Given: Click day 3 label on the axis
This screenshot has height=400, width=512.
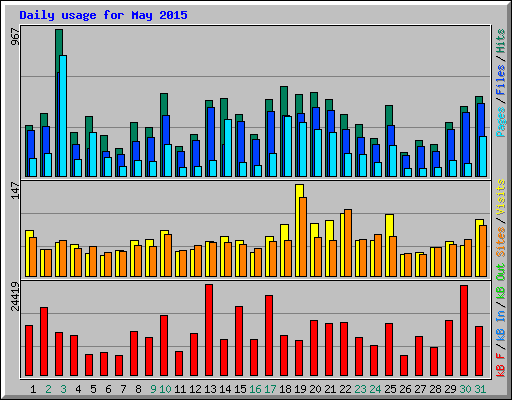Looking at the screenshot, I should tap(63, 389).
